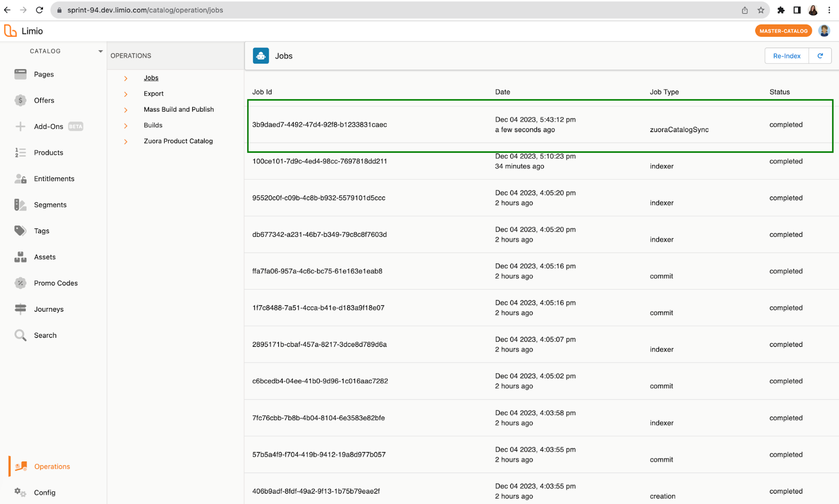The height and width of the screenshot is (504, 839).
Task: Click the creation job type cell
Action: point(662,496)
